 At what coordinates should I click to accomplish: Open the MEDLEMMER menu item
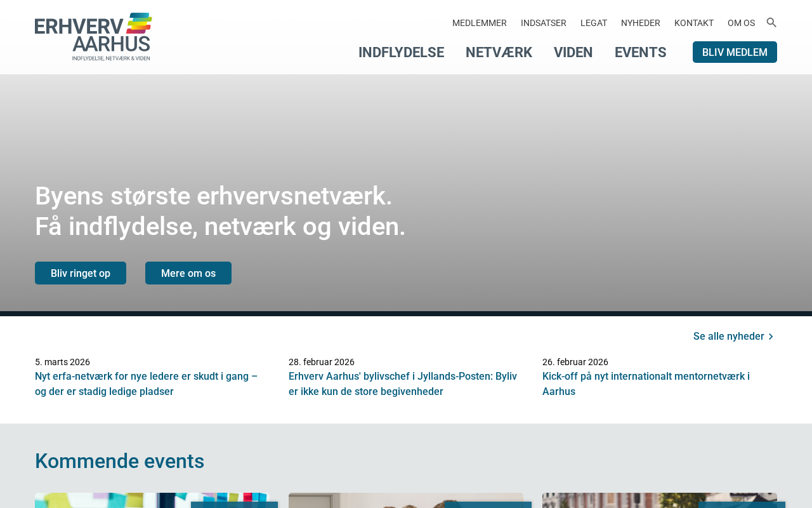click(x=480, y=23)
